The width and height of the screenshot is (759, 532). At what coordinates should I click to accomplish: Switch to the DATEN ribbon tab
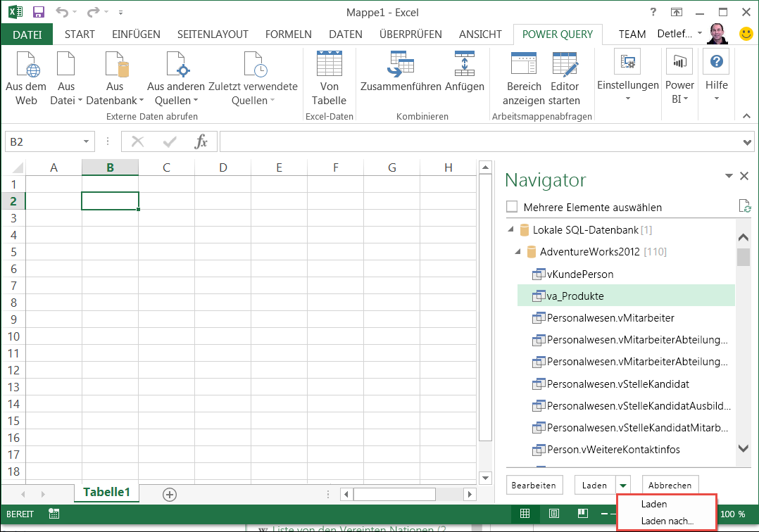pyautogui.click(x=346, y=34)
